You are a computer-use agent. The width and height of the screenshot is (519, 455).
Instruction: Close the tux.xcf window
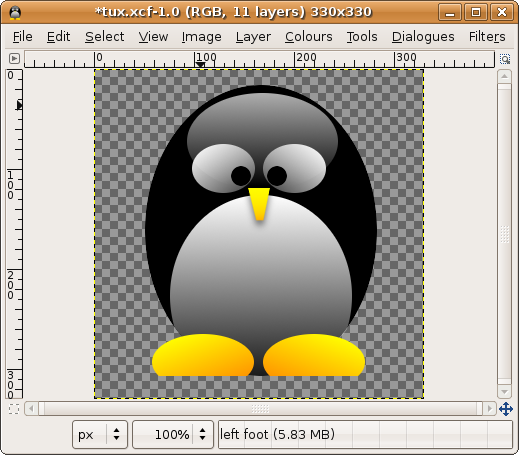point(502,12)
